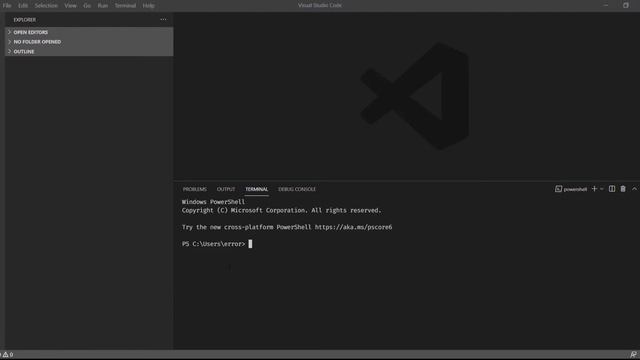640x360 pixels.
Task: Open the feedback icon in status bar
Action: point(633,355)
